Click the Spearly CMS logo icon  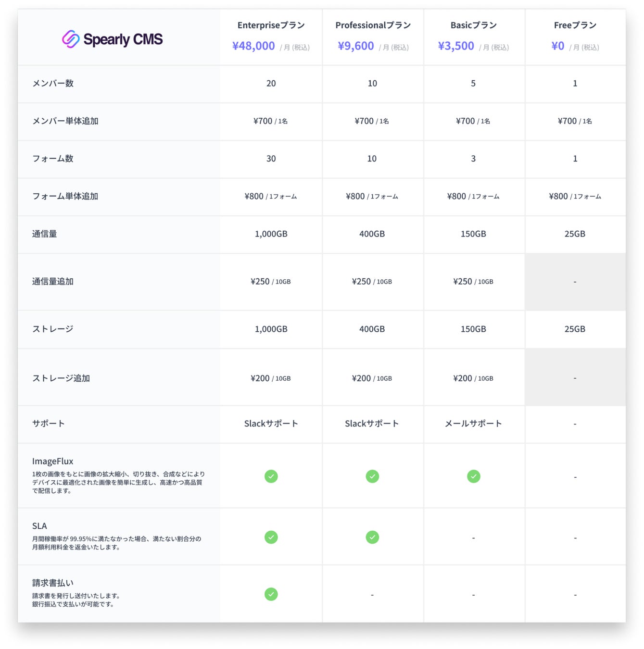71,39
